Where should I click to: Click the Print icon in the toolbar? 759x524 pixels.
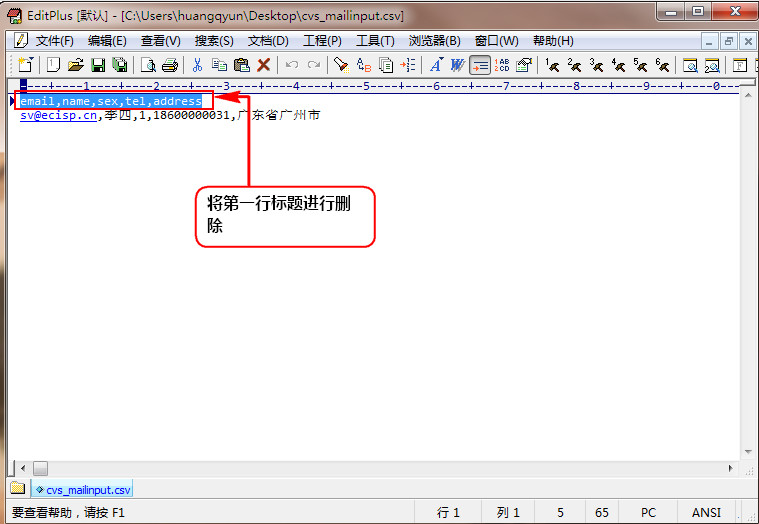tap(170, 65)
